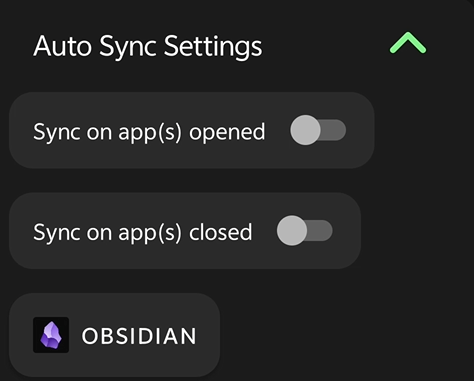
Task: Click the green upward chevron icon
Action: 408,43
